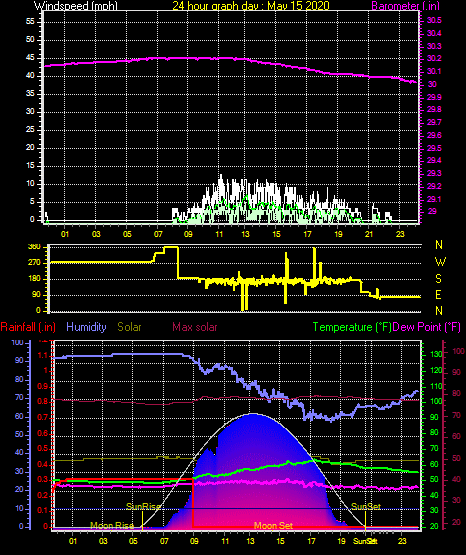Image resolution: width=466 pixels, height=555 pixels.
Task: Click hour 13 on windspeed time axis
Action: [x=245, y=234]
